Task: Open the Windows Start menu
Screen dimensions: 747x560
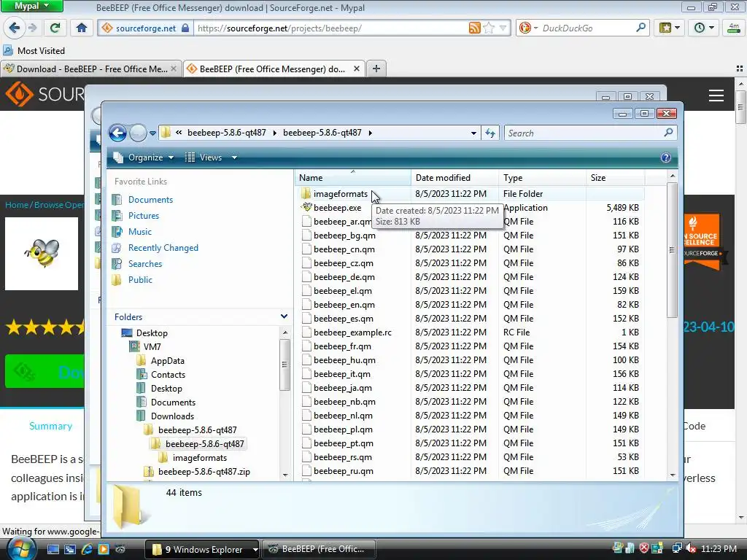Action: point(21,549)
